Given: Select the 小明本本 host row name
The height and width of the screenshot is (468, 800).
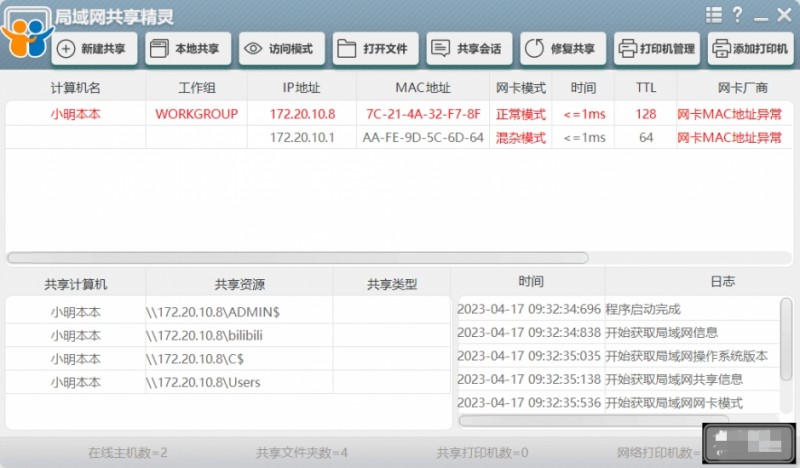Looking at the screenshot, I should [x=76, y=114].
